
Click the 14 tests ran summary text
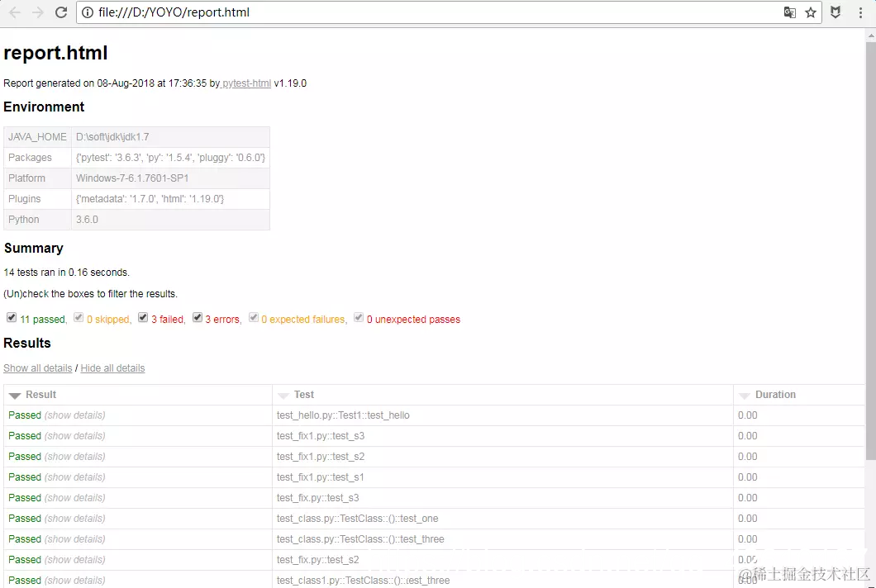click(66, 273)
